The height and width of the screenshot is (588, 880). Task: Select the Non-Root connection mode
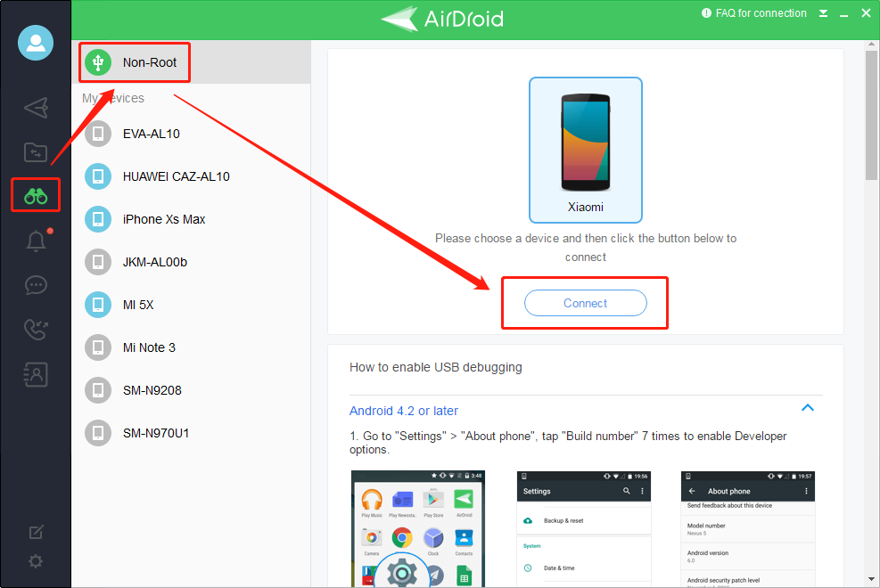pos(134,62)
